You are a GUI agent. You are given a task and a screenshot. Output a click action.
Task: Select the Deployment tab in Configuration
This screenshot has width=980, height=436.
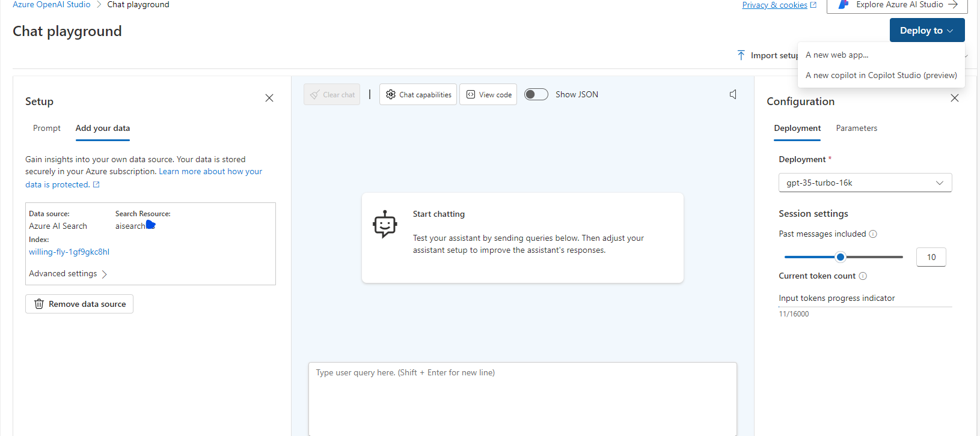(797, 128)
